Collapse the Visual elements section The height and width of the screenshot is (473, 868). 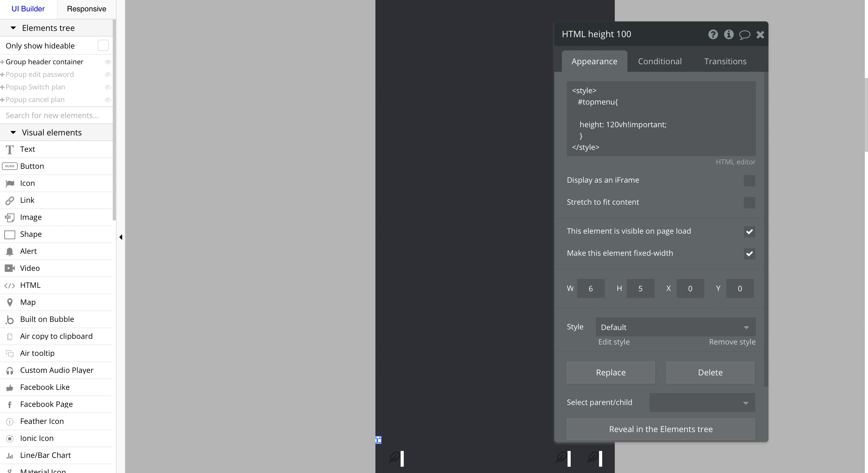(x=13, y=132)
